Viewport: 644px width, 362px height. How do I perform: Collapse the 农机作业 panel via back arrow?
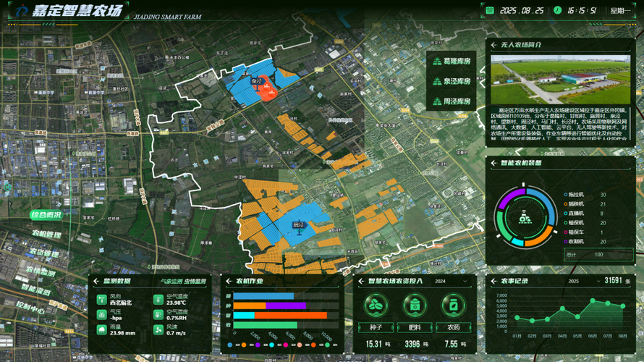tap(229, 282)
